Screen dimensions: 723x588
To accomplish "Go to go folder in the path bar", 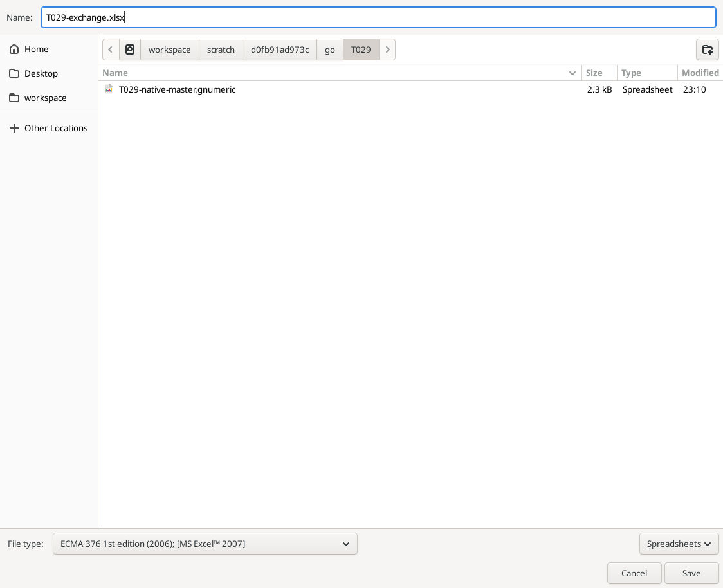I will click(330, 50).
